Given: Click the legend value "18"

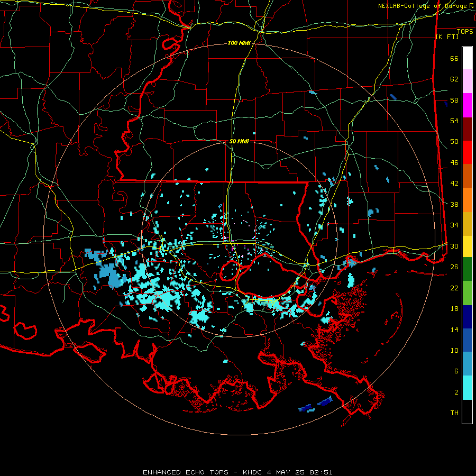Looking at the screenshot, I should point(454,309).
